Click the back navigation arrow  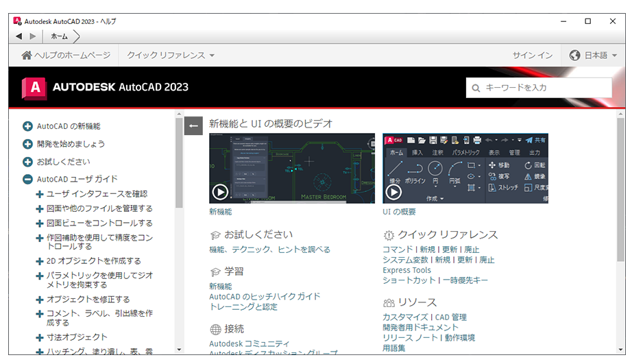click(x=19, y=36)
